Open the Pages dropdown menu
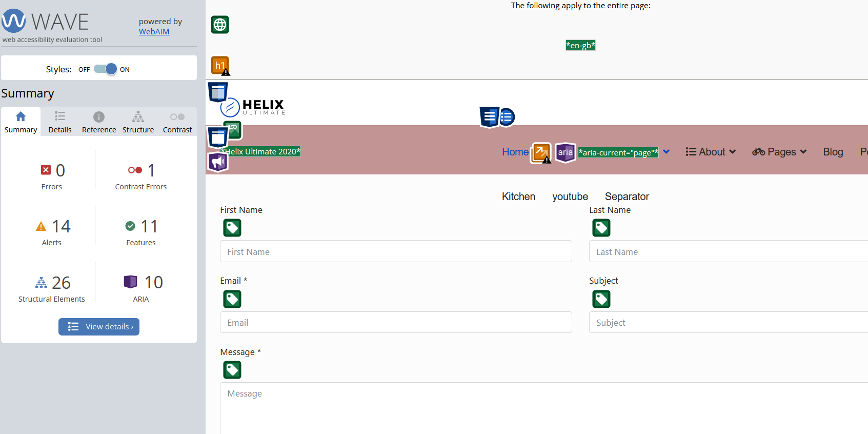This screenshot has height=434, width=868. (779, 152)
